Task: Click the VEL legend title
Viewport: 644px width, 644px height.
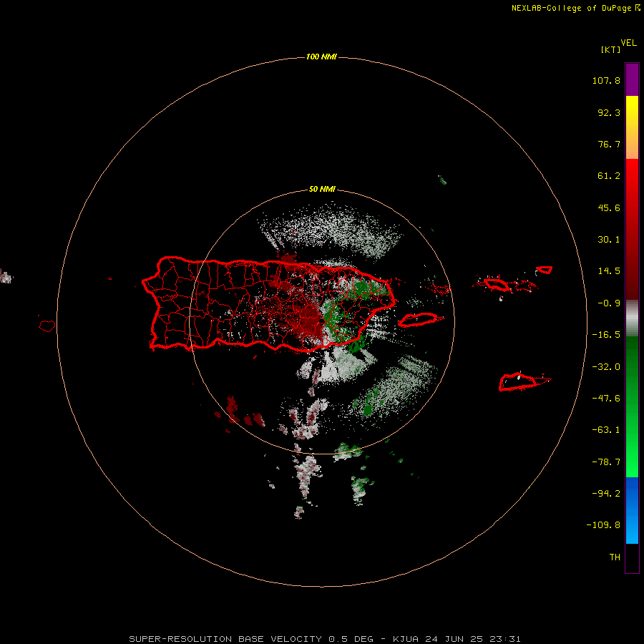Action: pyautogui.click(x=628, y=43)
